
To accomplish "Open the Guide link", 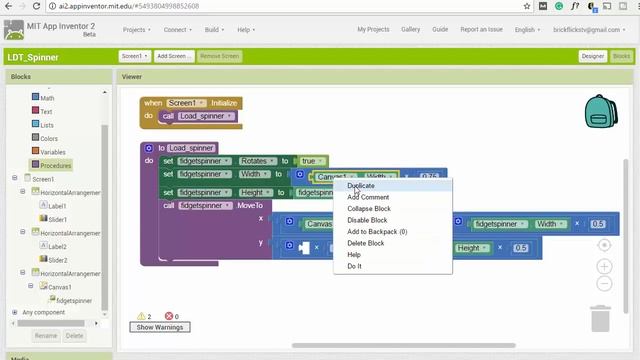I will [x=440, y=29].
